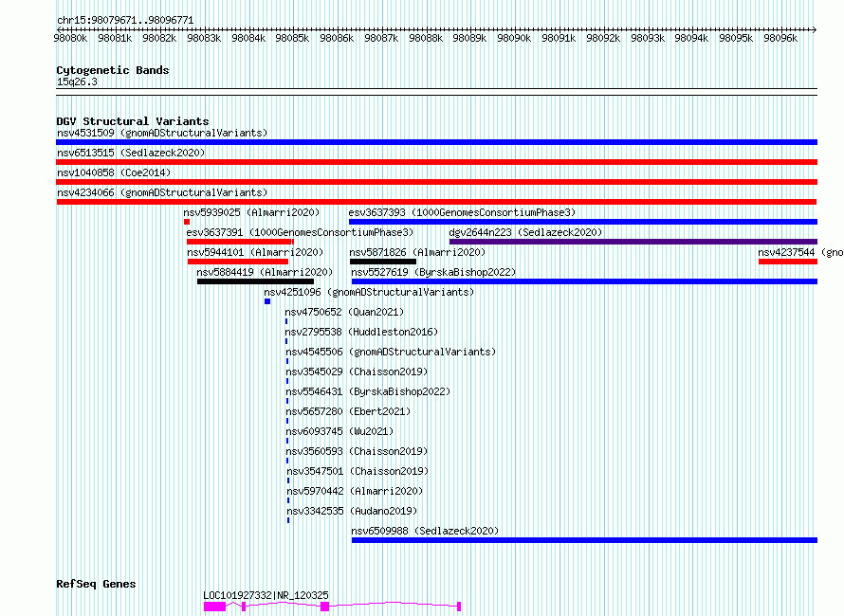This screenshot has width=844, height=616.
Task: Click the 15q26.3 band label
Action: click(77, 82)
